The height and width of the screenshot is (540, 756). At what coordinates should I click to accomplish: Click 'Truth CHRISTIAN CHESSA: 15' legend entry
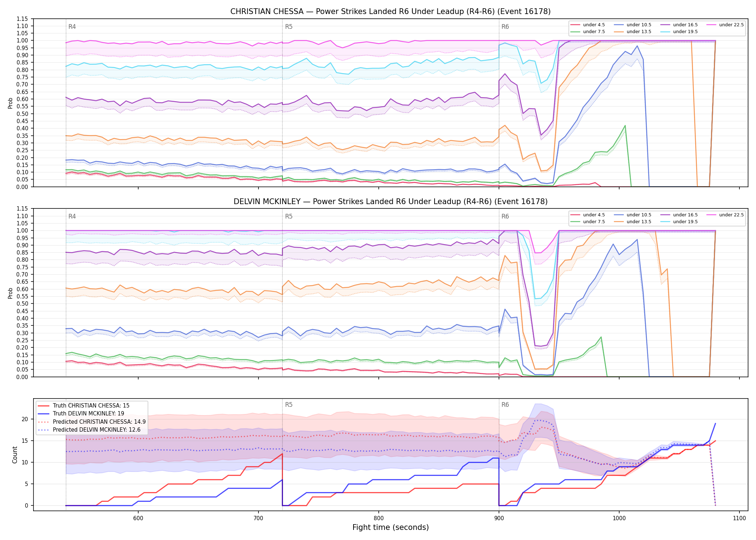pyautogui.click(x=84, y=406)
